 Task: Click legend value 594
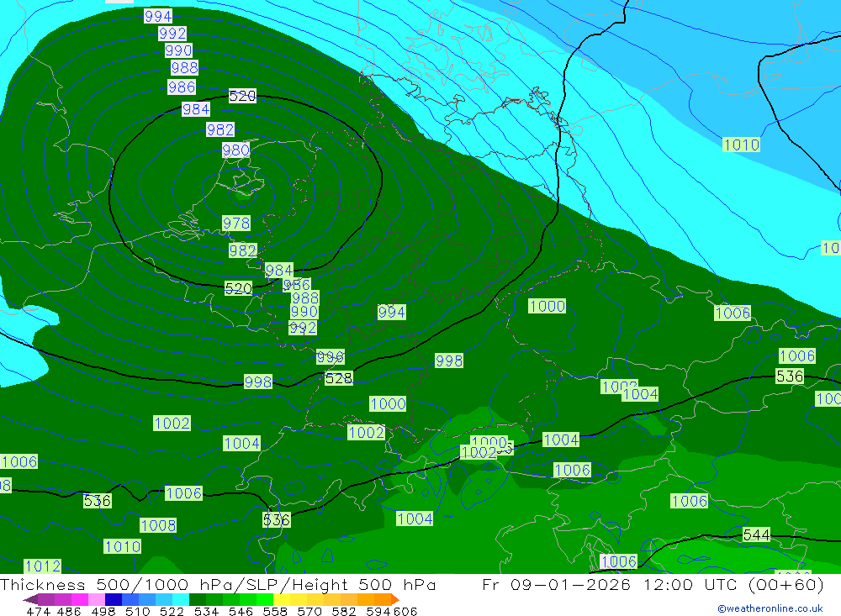tap(378, 612)
